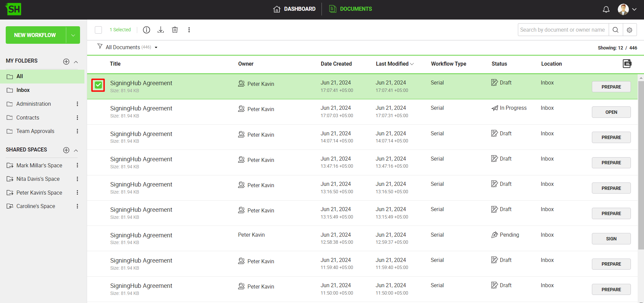This screenshot has height=303, width=644.
Task: Open notifications bell
Action: click(606, 9)
